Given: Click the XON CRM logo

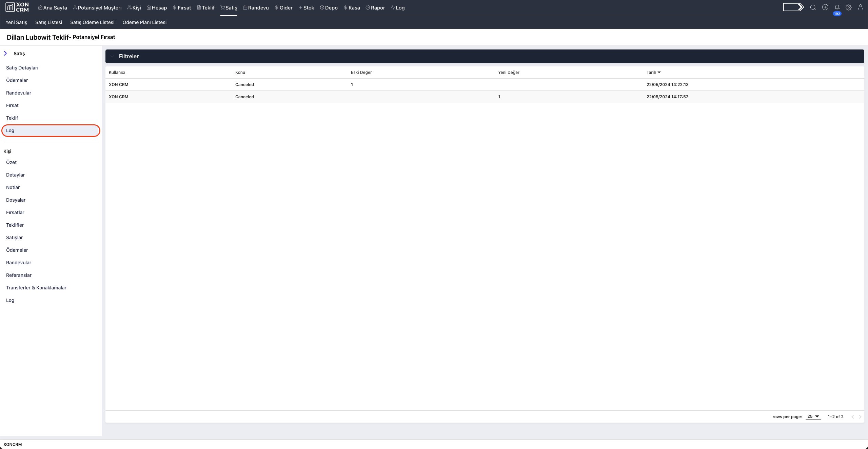Looking at the screenshot, I should click(17, 7).
